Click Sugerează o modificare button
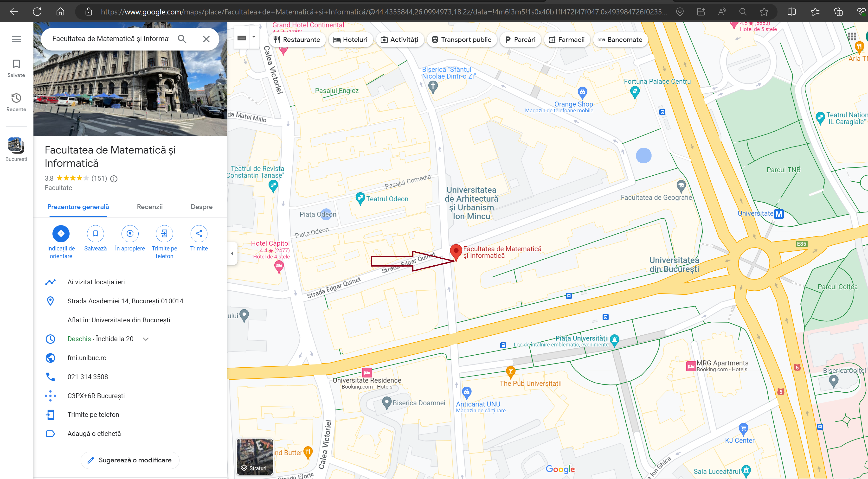Image resolution: width=868 pixels, height=479 pixels. pos(130,460)
